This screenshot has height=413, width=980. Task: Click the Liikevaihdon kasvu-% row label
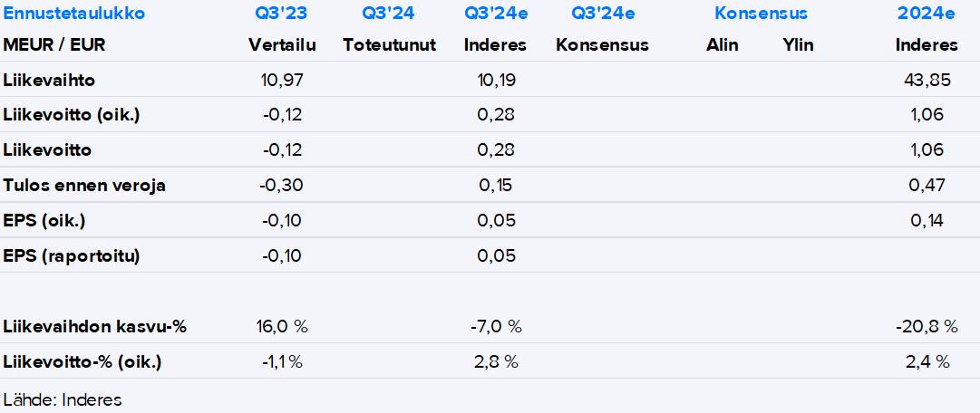(x=95, y=326)
